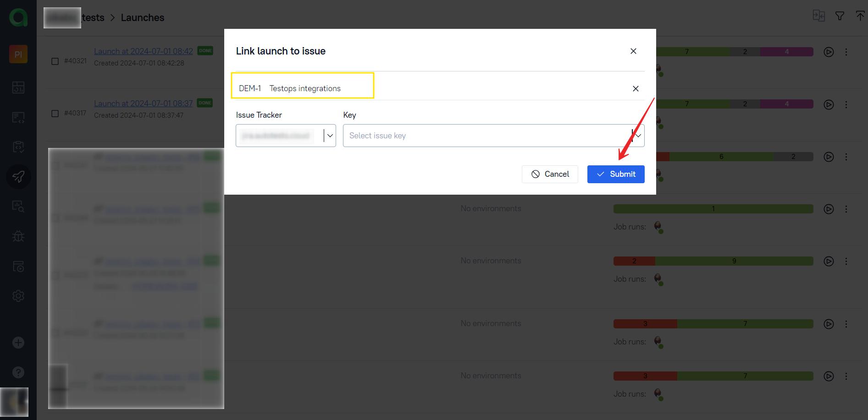Open kebab menu on the 6 and 2 bar row
This screenshot has width=868, height=420.
point(846,157)
